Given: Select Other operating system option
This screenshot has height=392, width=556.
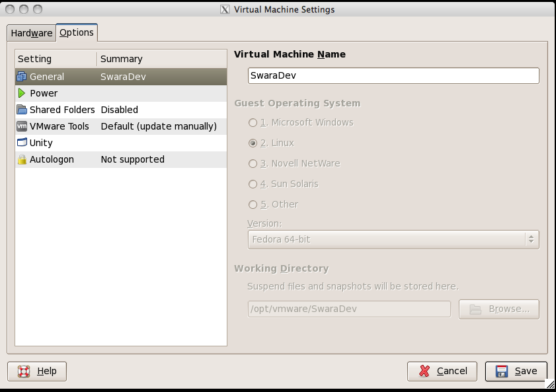Looking at the screenshot, I should (x=253, y=205).
